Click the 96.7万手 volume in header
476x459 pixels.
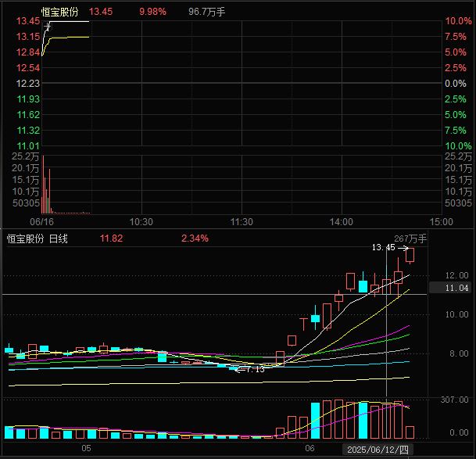206,12
